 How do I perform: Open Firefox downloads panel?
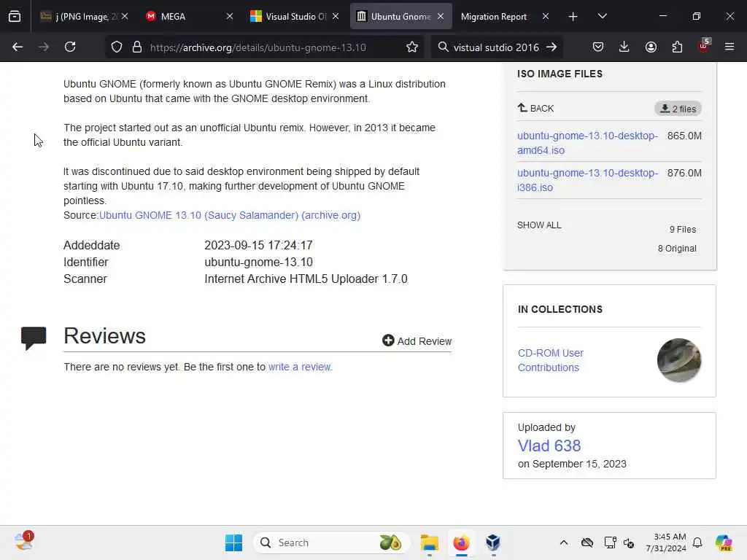pyautogui.click(x=624, y=47)
